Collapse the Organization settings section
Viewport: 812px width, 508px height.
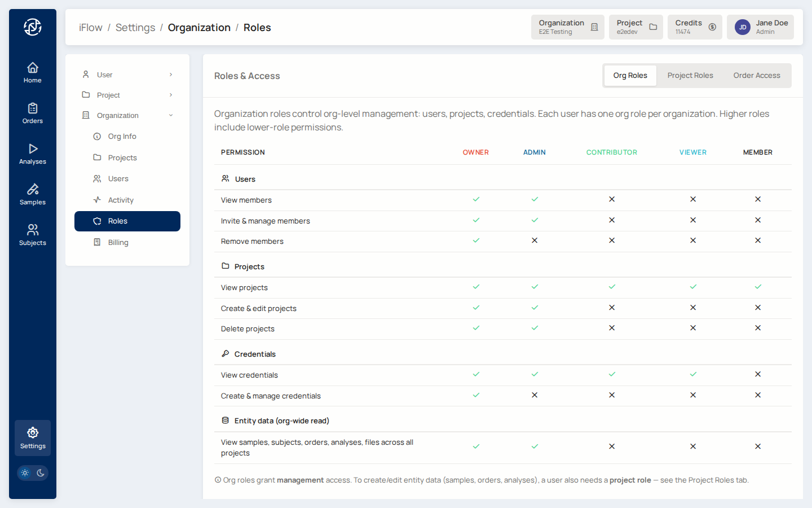pyautogui.click(x=127, y=115)
